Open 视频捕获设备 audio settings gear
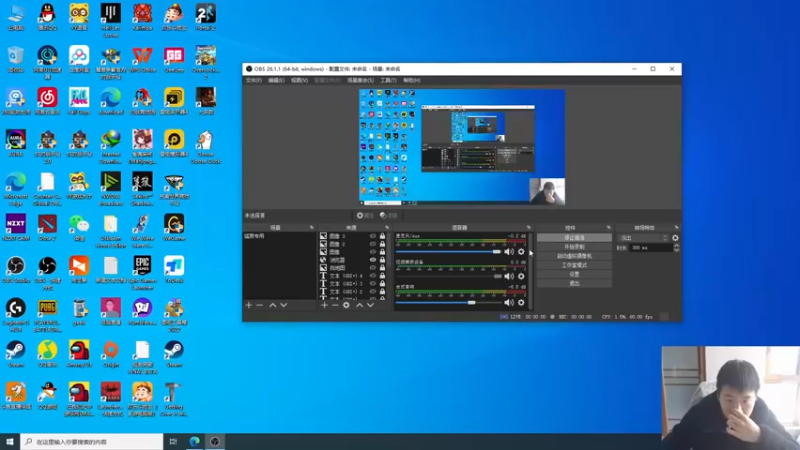 click(521, 277)
